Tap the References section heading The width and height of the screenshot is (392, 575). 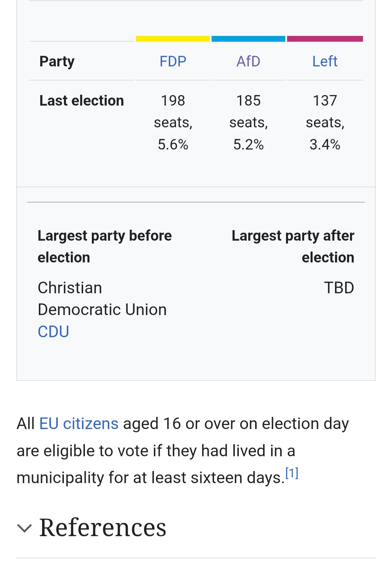tap(103, 527)
